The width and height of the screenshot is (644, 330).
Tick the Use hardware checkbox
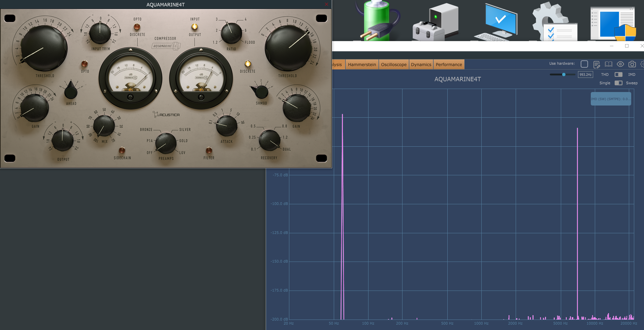[x=584, y=64]
